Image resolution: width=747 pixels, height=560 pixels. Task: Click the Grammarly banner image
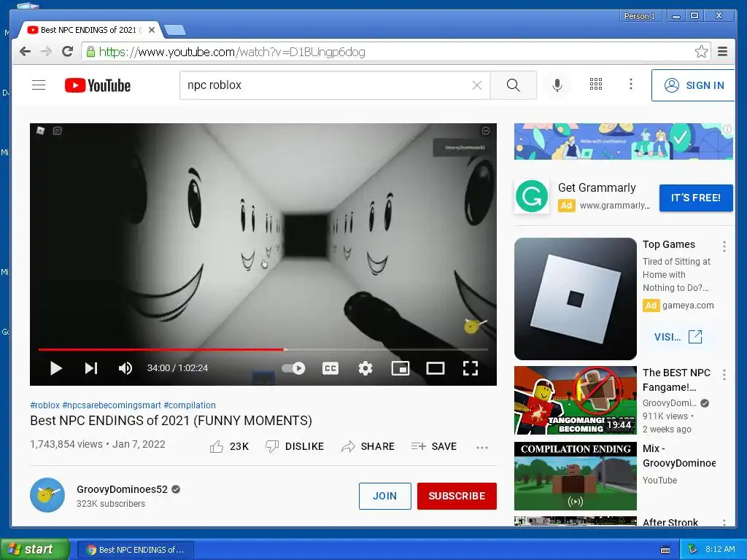tap(623, 141)
